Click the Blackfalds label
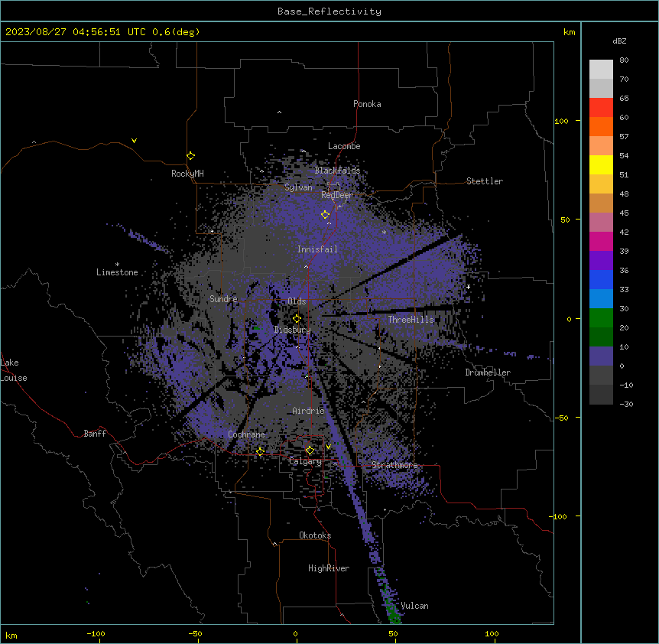The height and width of the screenshot is (644, 659). (337, 171)
